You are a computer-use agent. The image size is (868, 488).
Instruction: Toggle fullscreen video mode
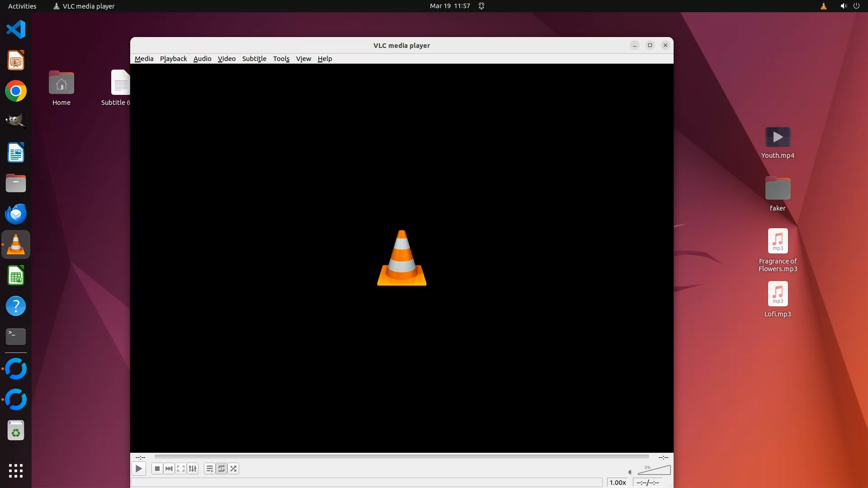181,469
